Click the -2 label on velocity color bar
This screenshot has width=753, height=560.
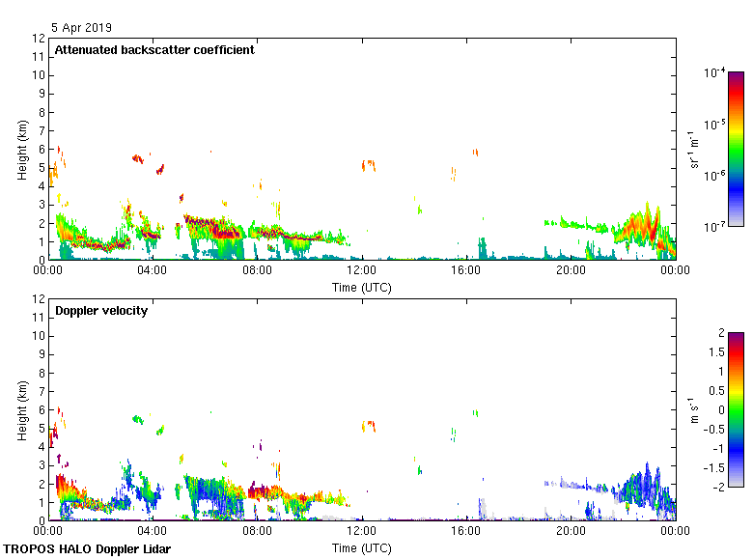(x=715, y=487)
